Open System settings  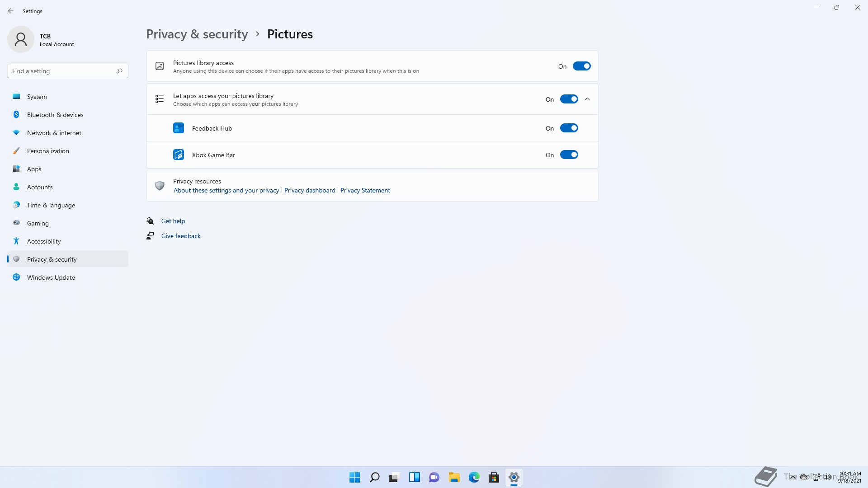pyautogui.click(x=68, y=97)
